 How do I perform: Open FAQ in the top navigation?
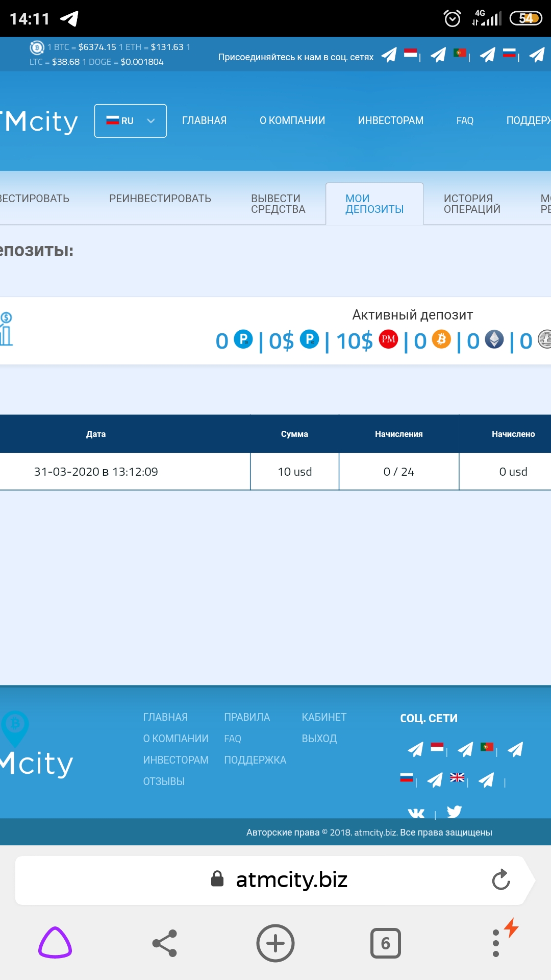click(x=465, y=120)
